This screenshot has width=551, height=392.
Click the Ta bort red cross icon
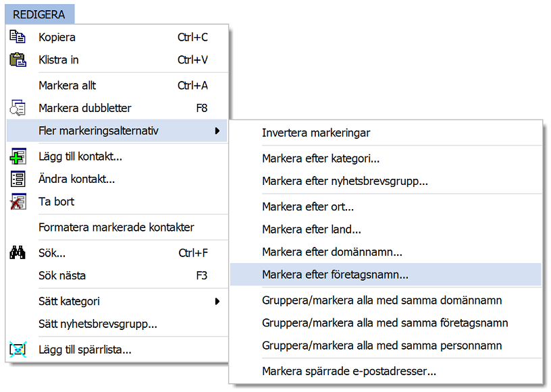click(x=18, y=202)
